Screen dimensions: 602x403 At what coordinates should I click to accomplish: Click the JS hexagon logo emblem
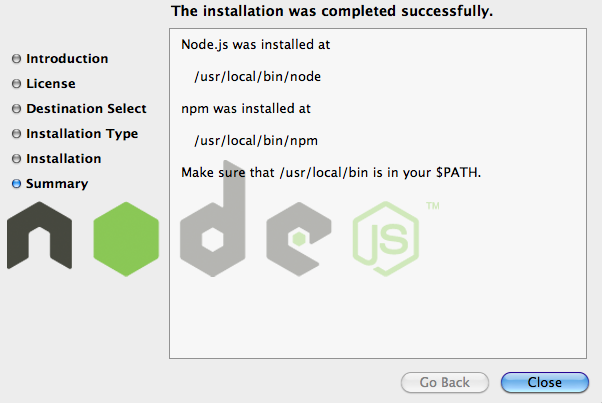(x=386, y=239)
